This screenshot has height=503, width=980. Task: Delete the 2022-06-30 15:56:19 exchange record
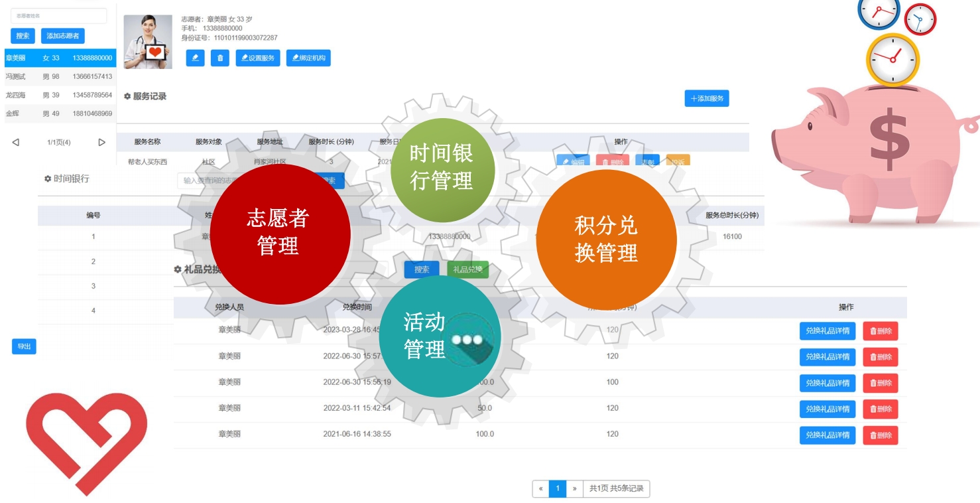881,383
